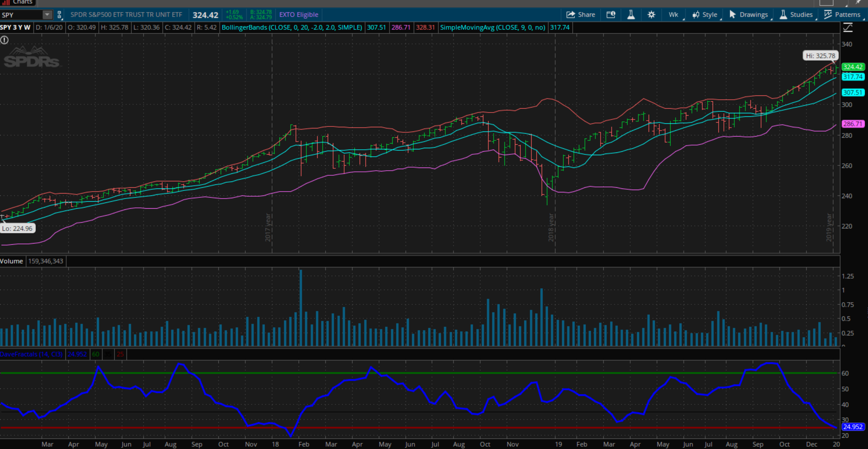Click the grid layout square icon
This screenshot has width=868, height=449.
point(826,2)
